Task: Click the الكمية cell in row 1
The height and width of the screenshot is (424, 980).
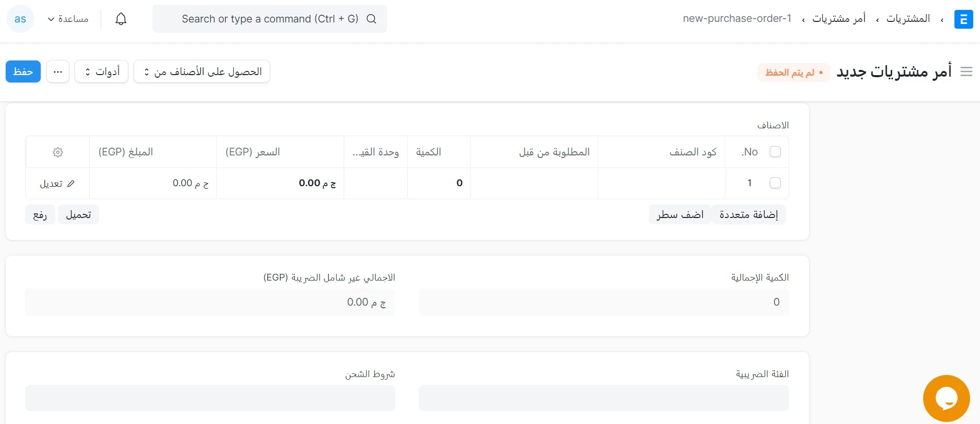Action: pyautogui.click(x=439, y=183)
